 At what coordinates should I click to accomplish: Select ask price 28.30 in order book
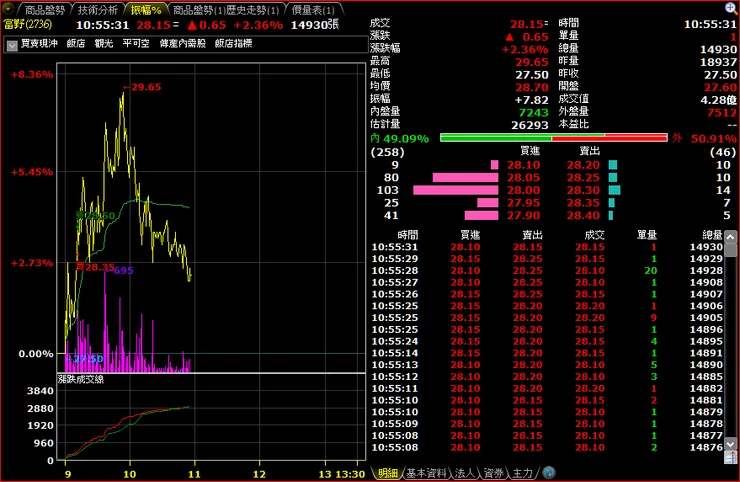(583, 190)
